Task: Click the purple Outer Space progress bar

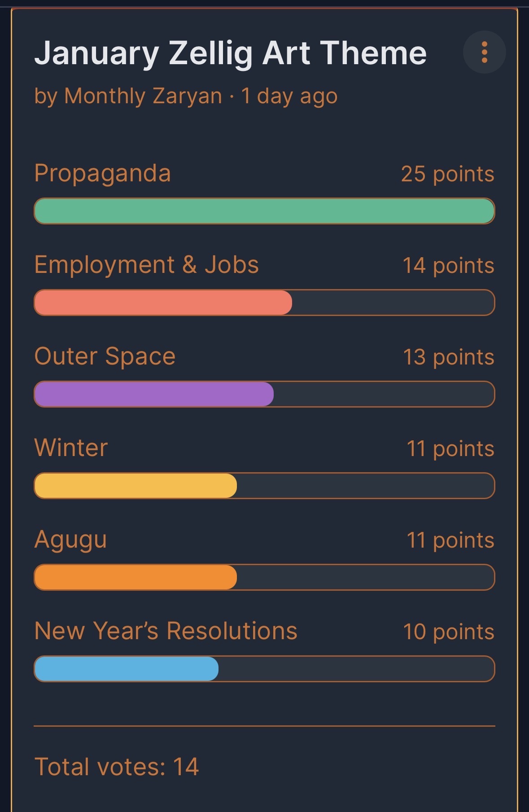Action: click(x=154, y=394)
